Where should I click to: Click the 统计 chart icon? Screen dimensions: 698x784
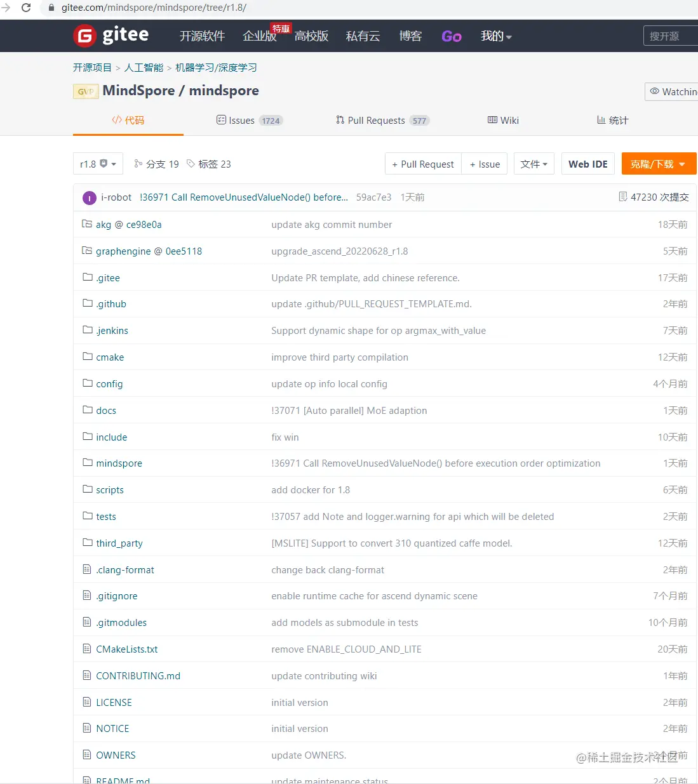tap(601, 120)
